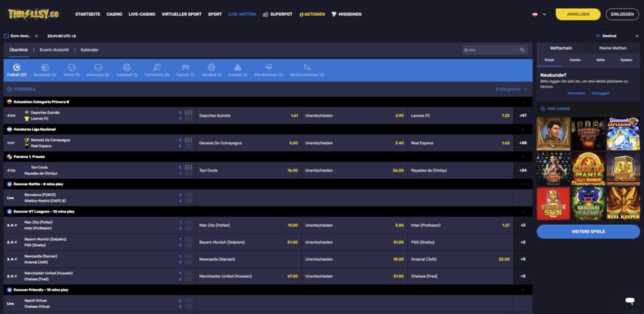Open +57 more markets for Quindio match

tap(523, 116)
